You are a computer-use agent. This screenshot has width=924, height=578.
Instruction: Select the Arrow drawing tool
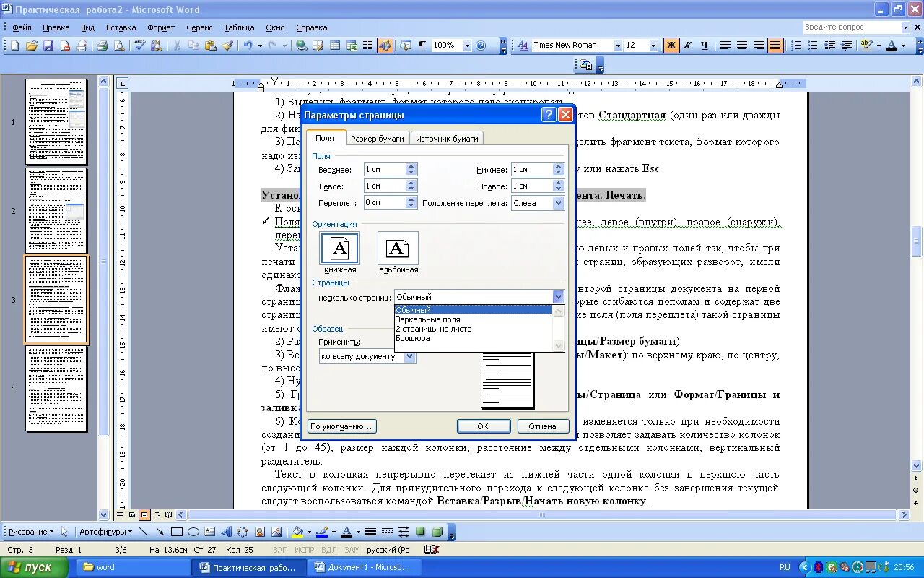point(160,532)
